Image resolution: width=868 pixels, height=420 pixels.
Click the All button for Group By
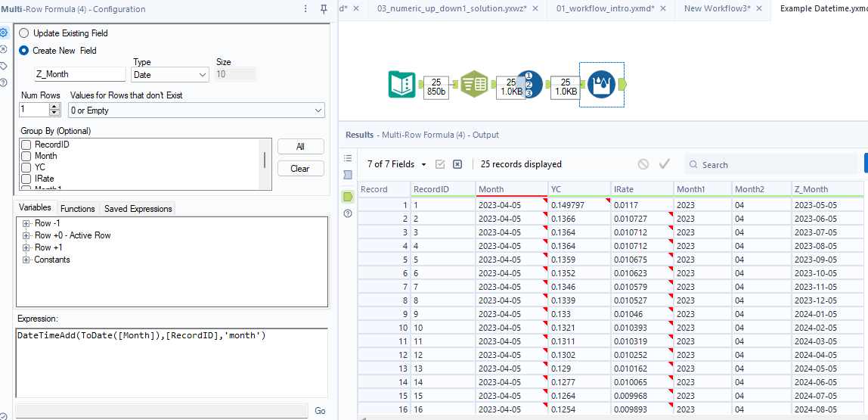300,147
